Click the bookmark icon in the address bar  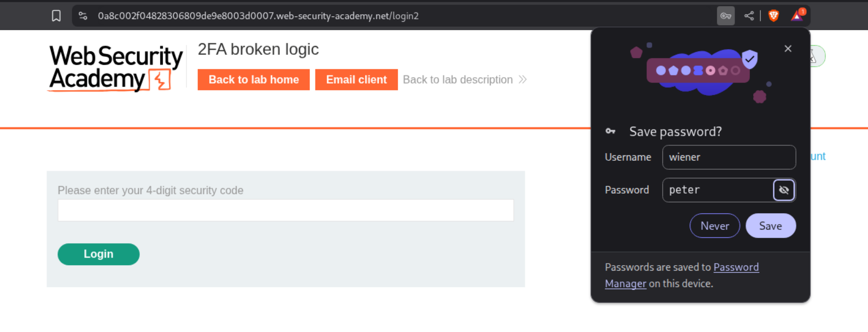56,16
